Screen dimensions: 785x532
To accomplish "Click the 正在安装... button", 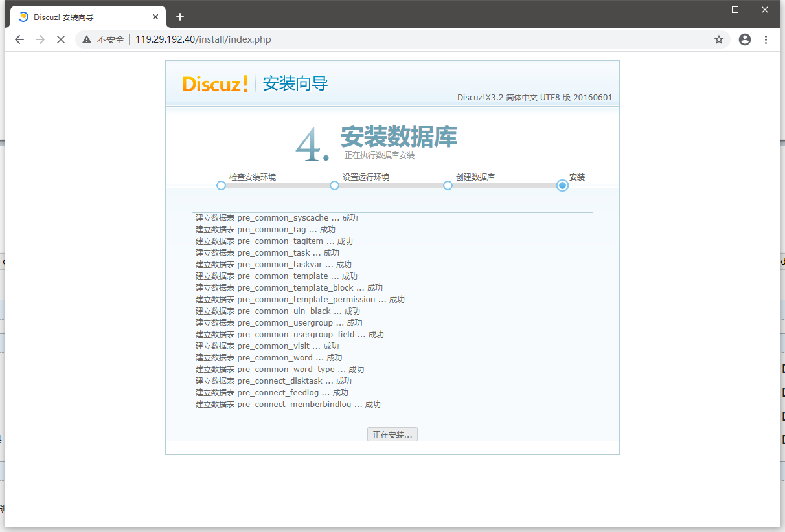I will 392,434.
